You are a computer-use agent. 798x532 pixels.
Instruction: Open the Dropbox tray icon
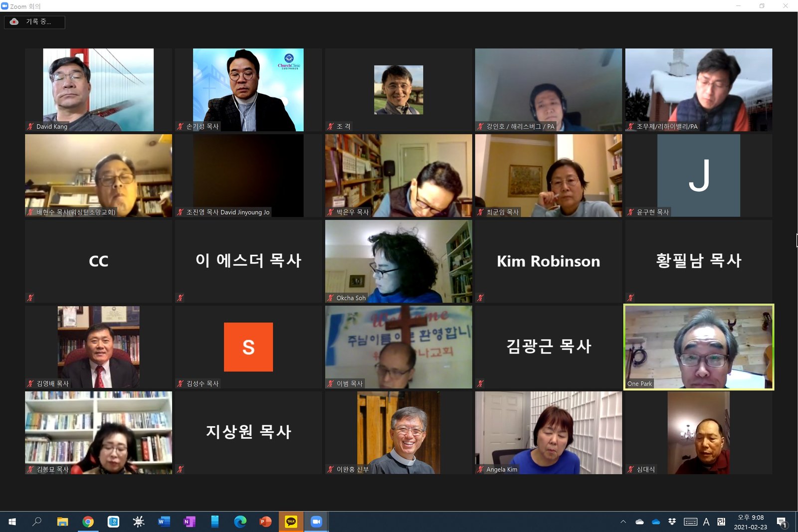pyautogui.click(x=672, y=522)
